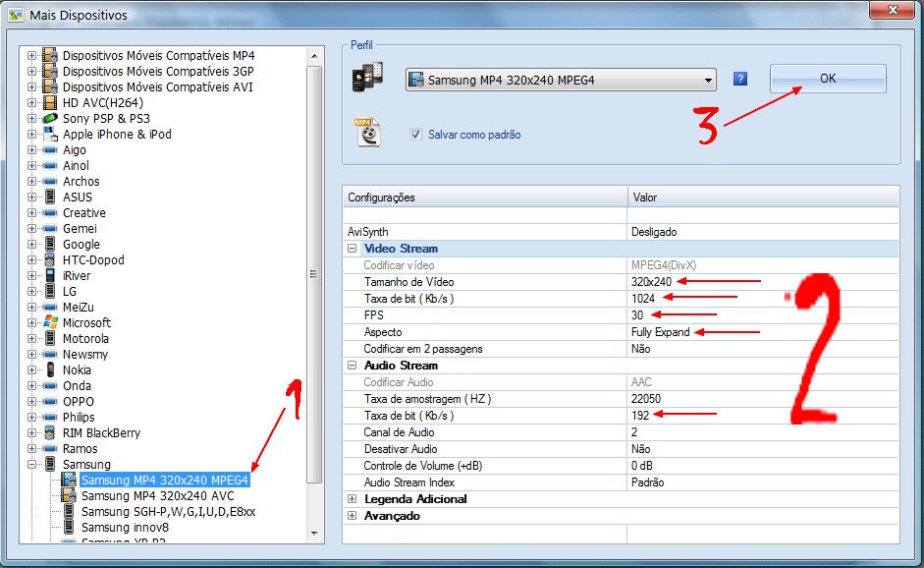Select the OPPO tree item
Image resolution: width=924 pixels, height=568 pixels.
(79, 402)
